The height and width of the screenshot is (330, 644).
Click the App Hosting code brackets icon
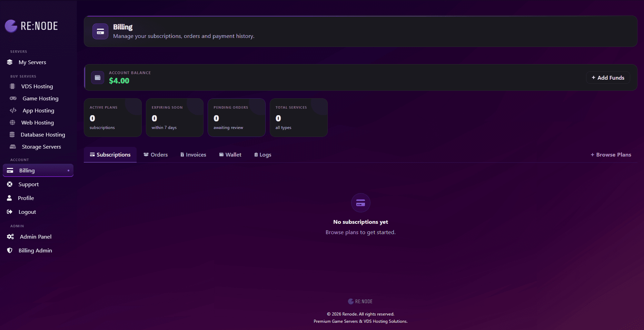pyautogui.click(x=13, y=110)
